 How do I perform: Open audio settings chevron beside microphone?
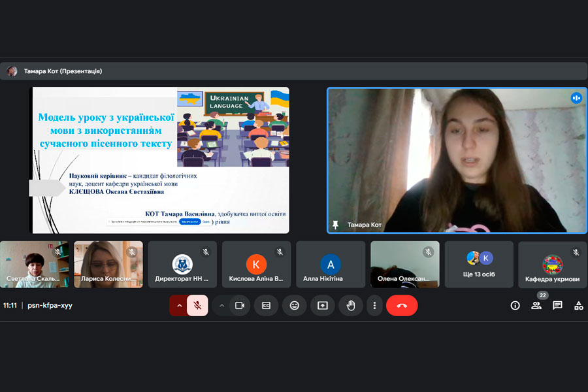pos(179,305)
